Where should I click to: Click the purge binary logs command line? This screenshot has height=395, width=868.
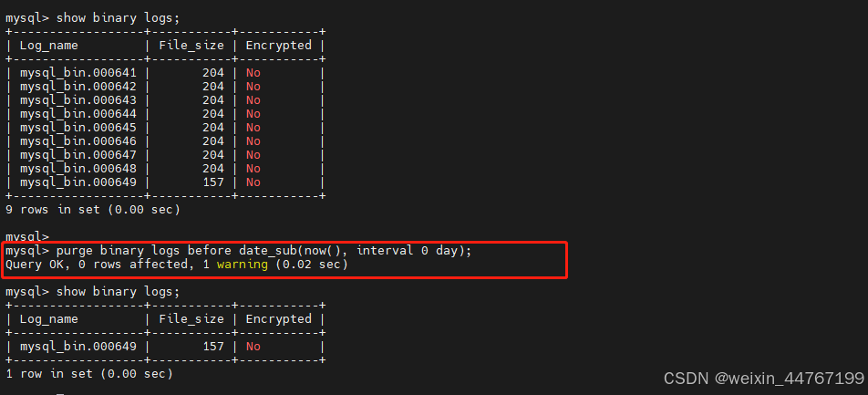pyautogui.click(x=239, y=251)
